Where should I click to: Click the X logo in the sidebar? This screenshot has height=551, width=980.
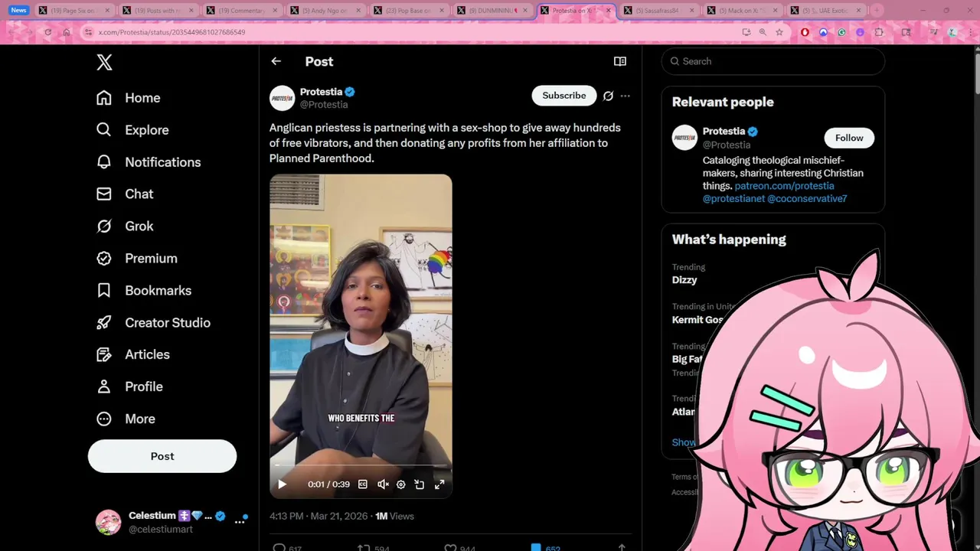[x=105, y=62]
